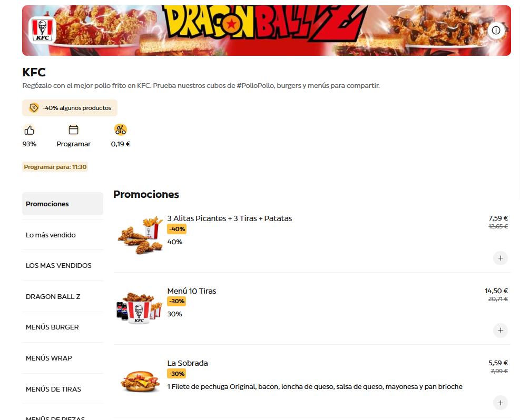Click the -40% discount tag icon
The width and height of the screenshot is (520, 420).
click(x=34, y=108)
